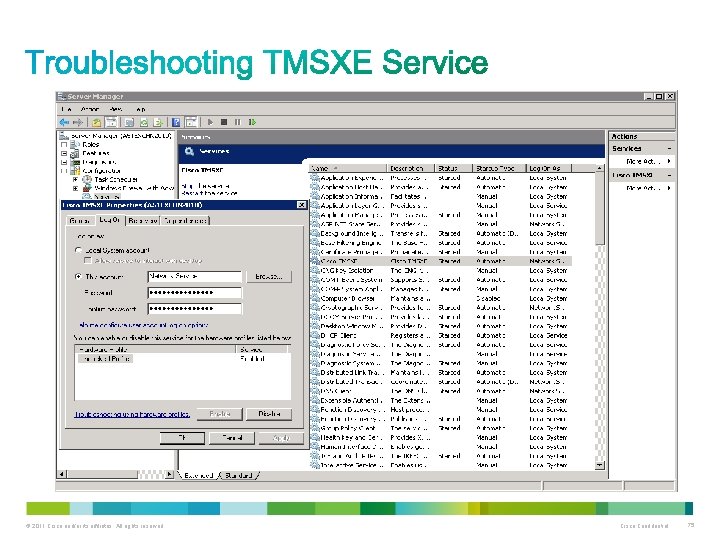
Task: Expand the Task Scheduler tree node
Action: (x=75, y=180)
